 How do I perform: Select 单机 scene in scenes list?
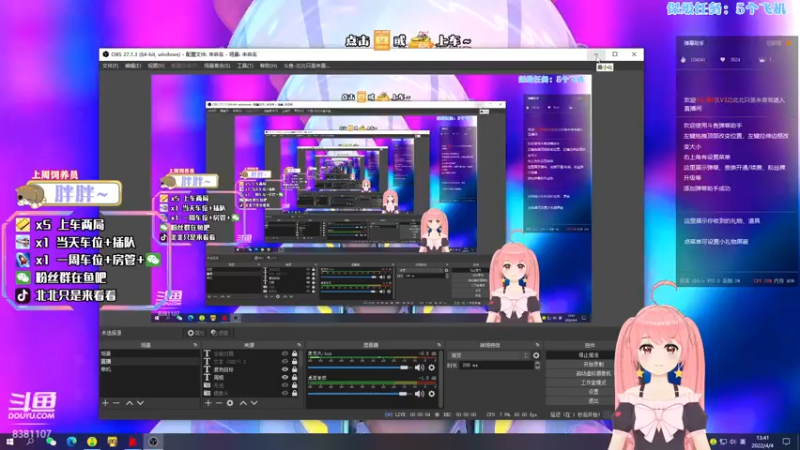pyautogui.click(x=149, y=369)
